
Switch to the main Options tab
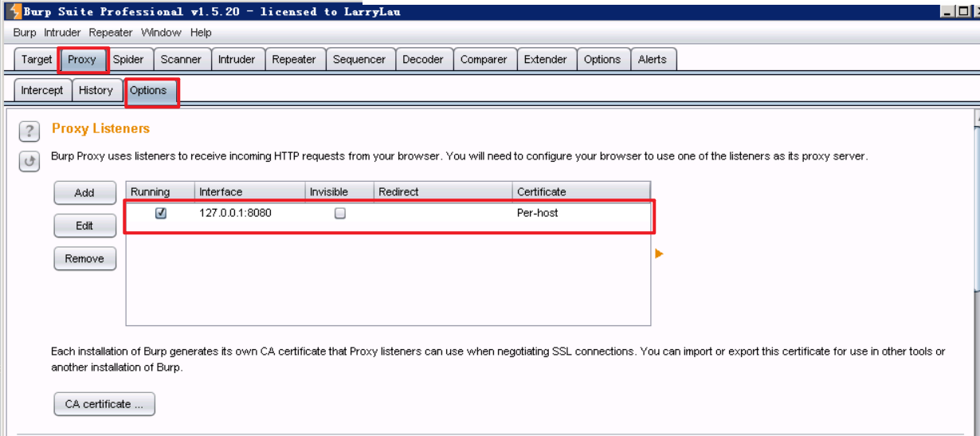602,60
